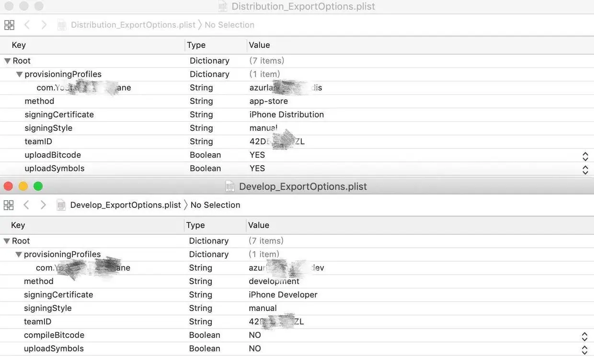The height and width of the screenshot is (364, 594).
Task: Collapse Root in Distribution plist
Action: [x=7, y=61]
